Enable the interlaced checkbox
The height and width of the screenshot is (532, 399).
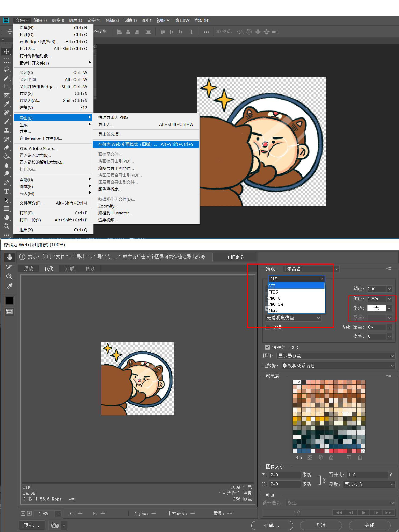(268, 327)
